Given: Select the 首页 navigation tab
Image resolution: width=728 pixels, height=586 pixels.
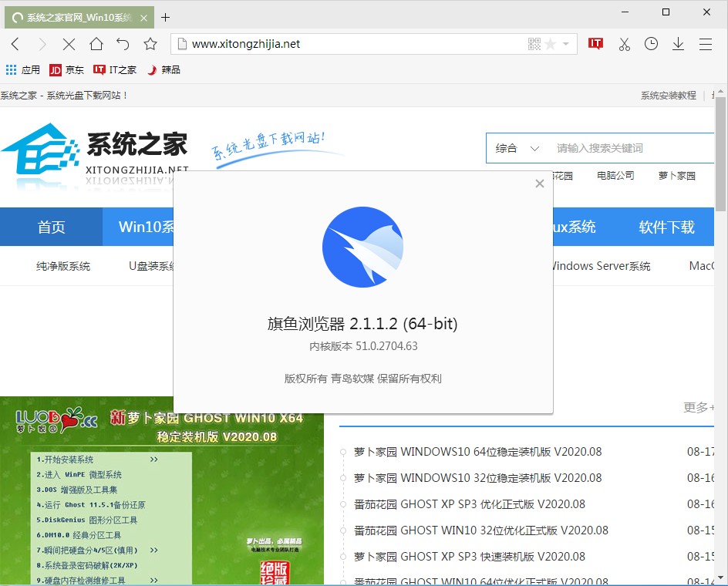Looking at the screenshot, I should point(52,227).
